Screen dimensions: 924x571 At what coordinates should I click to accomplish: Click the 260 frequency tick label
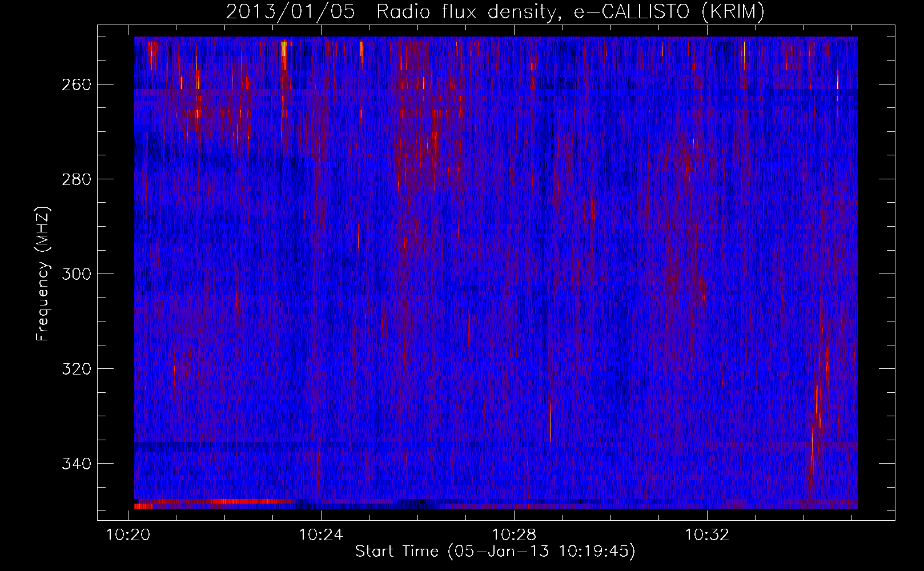coord(75,85)
